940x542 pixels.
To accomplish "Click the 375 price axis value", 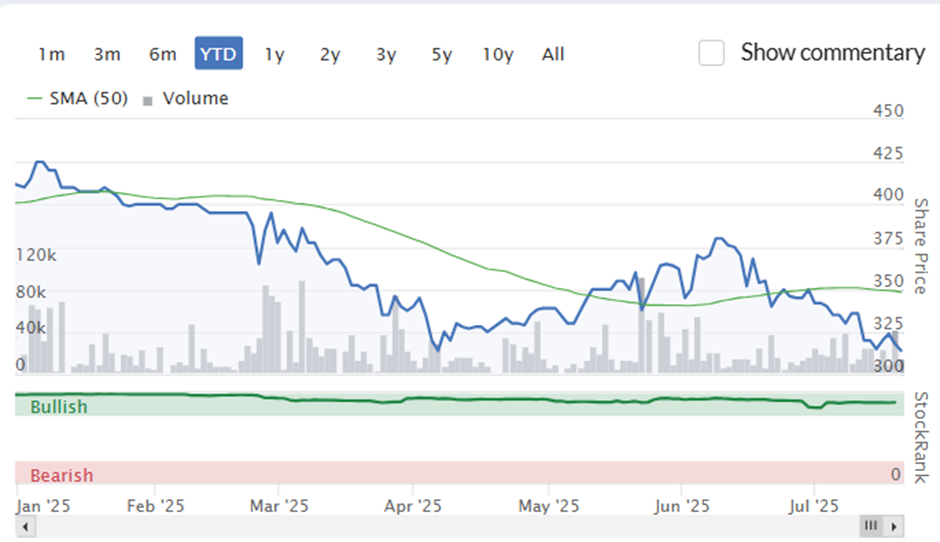I will click(x=888, y=239).
